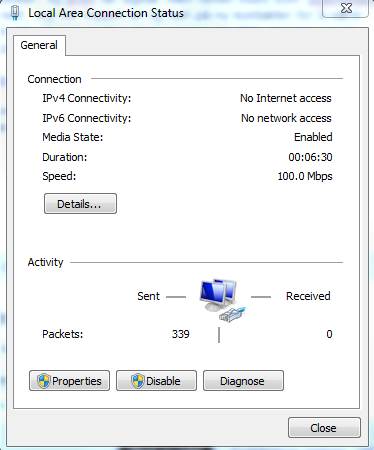Click the network adapter icon in title bar
This screenshot has width=374, height=450.
(15, 13)
